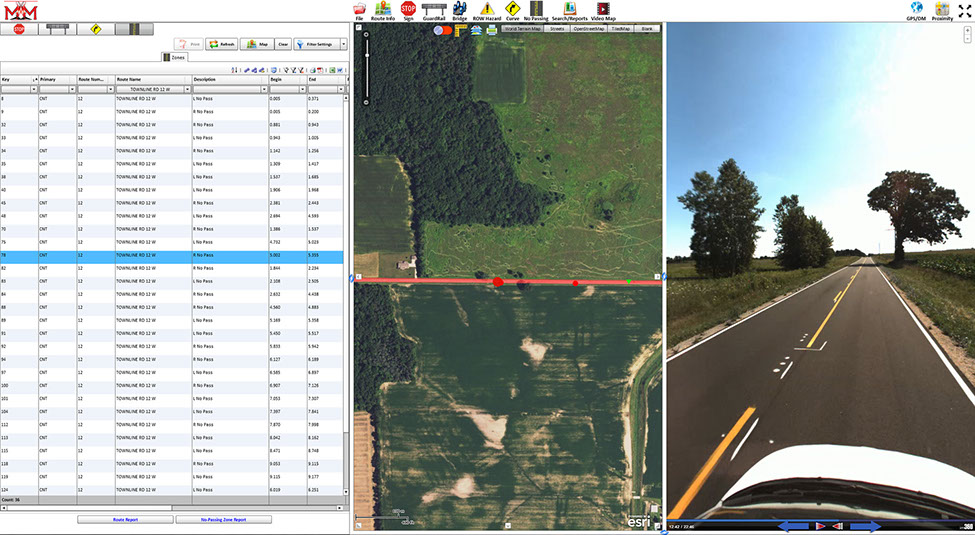Switch to the Zones tab
The width and height of the screenshot is (975, 535).
click(174, 58)
